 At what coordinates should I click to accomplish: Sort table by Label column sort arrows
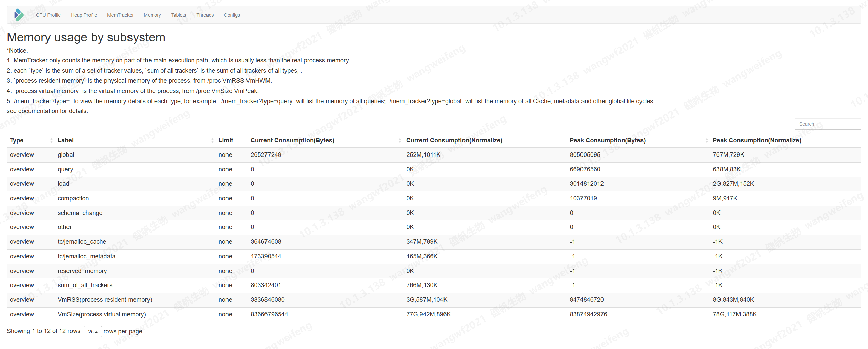[x=212, y=140]
